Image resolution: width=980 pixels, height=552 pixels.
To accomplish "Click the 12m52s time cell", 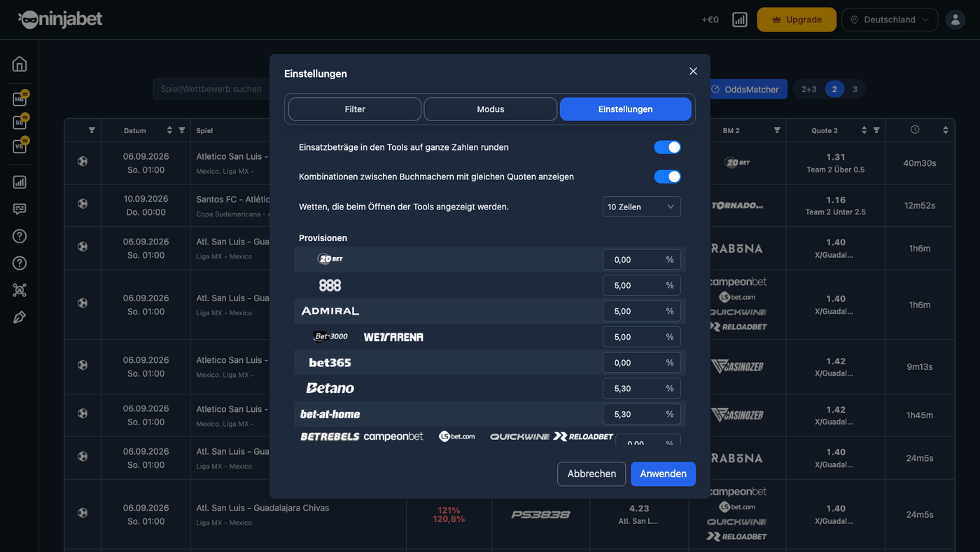I will click(919, 205).
